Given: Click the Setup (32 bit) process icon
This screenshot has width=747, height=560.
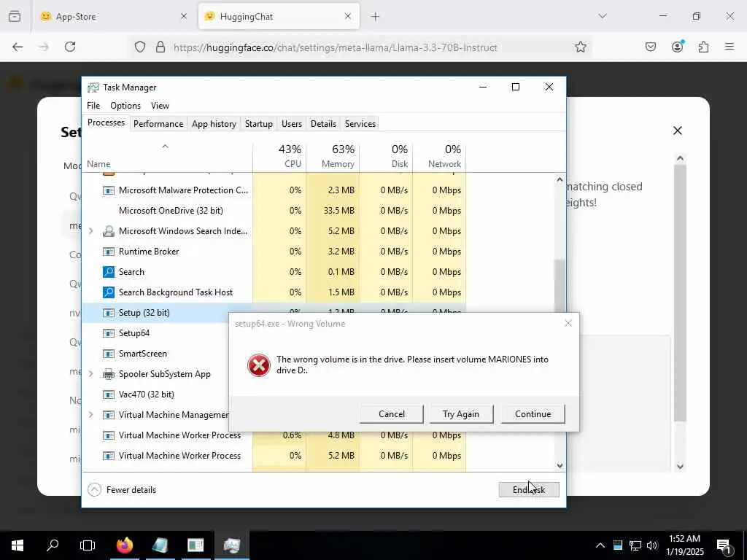Looking at the screenshot, I should click(109, 313).
